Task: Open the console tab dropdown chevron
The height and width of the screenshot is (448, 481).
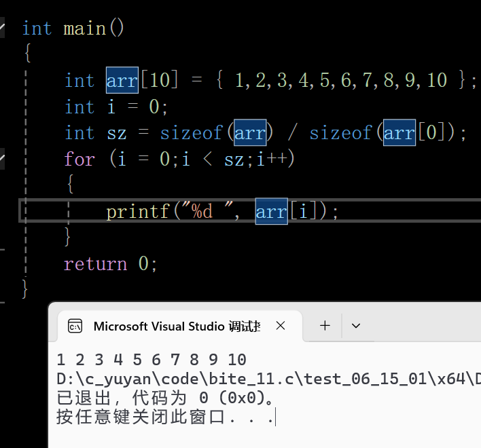Action: (x=356, y=326)
